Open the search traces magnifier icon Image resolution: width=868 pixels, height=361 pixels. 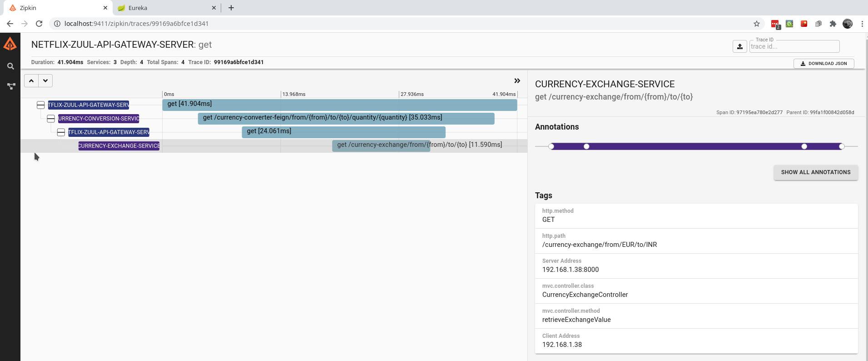(x=10, y=66)
